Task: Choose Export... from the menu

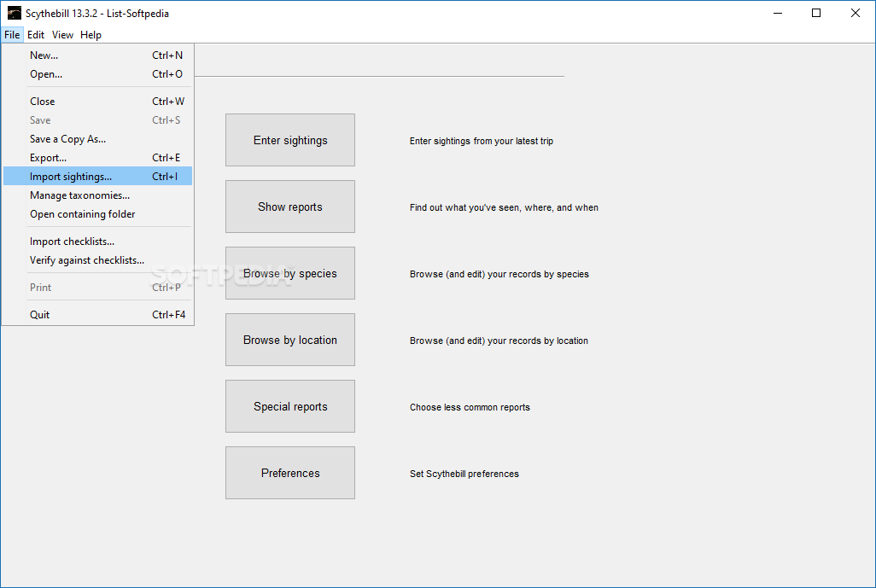Action: click(x=98, y=158)
